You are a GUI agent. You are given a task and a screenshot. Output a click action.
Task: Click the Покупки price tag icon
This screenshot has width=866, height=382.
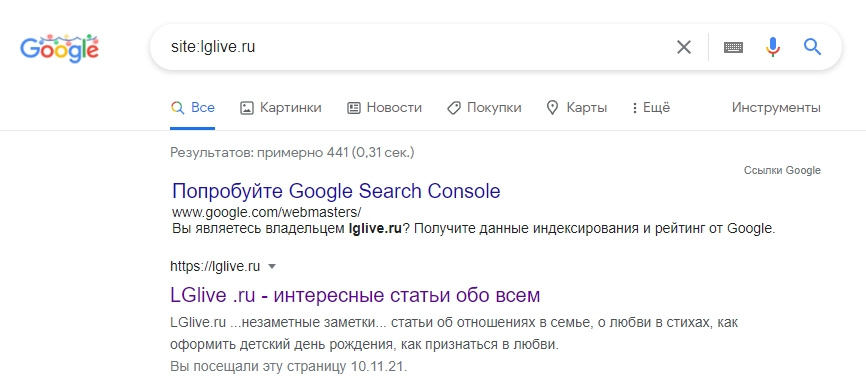click(453, 108)
